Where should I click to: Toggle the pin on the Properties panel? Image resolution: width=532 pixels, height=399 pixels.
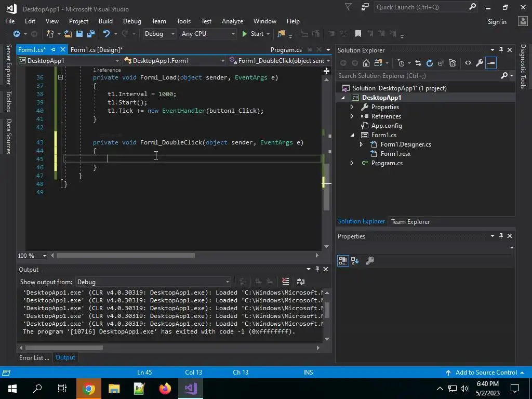[x=501, y=236]
